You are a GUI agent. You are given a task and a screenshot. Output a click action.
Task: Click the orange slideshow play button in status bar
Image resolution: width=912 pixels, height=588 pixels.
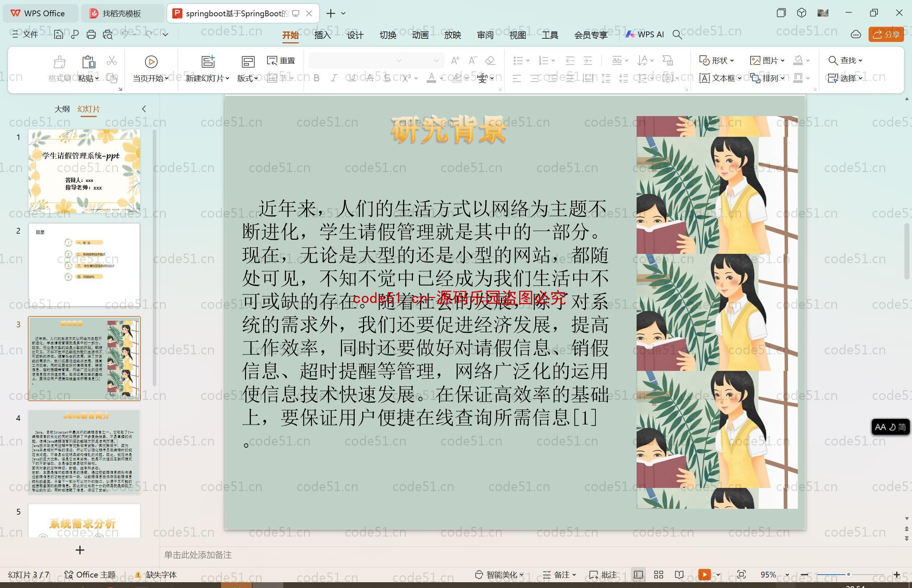704,575
